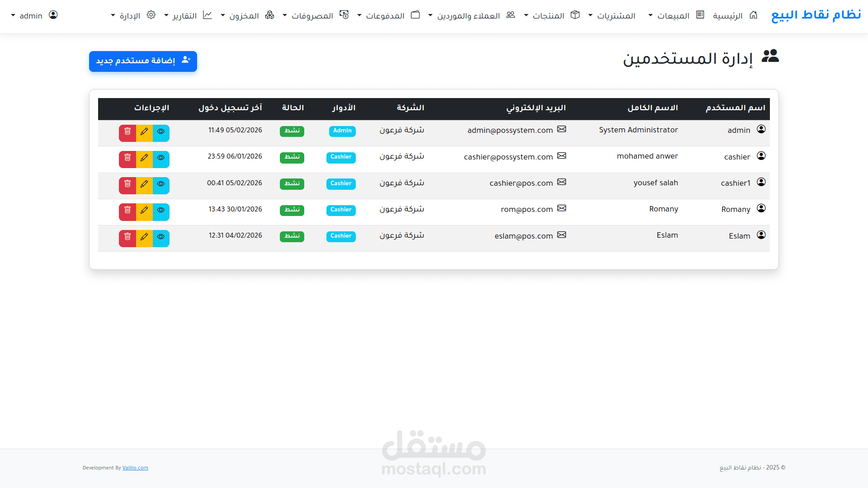This screenshot has height=488, width=868.
Task: Expand the المخزون inventory dropdown
Action: [x=244, y=16]
